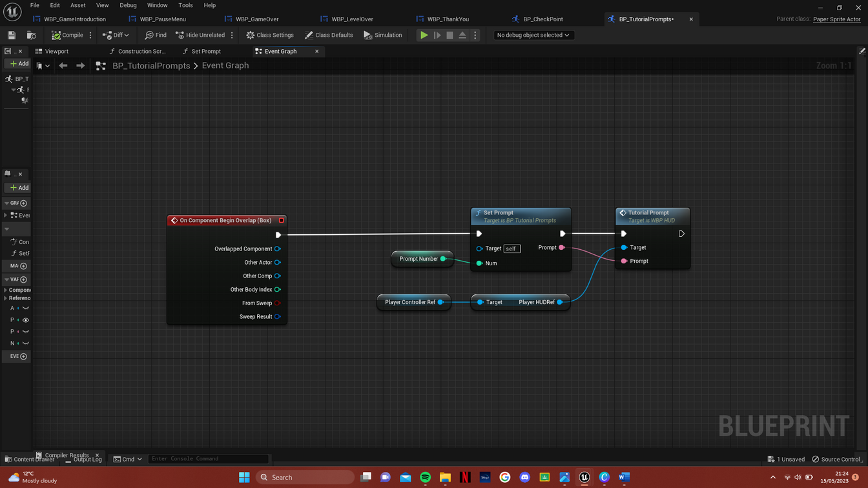Open the Cmd dropdown

coord(128,459)
